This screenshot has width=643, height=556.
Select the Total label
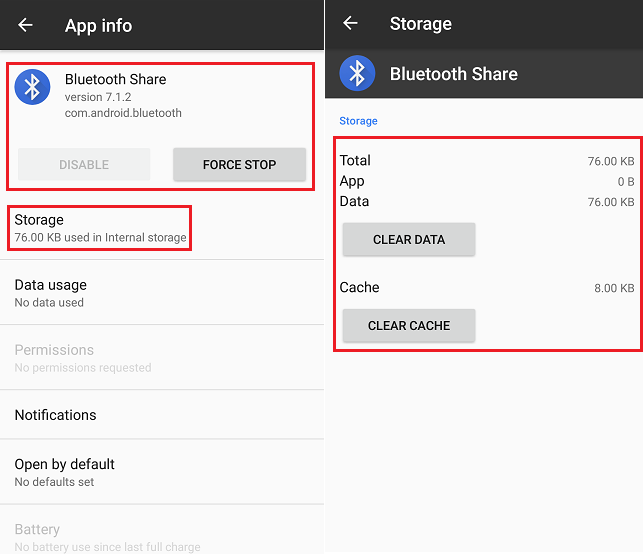click(355, 160)
